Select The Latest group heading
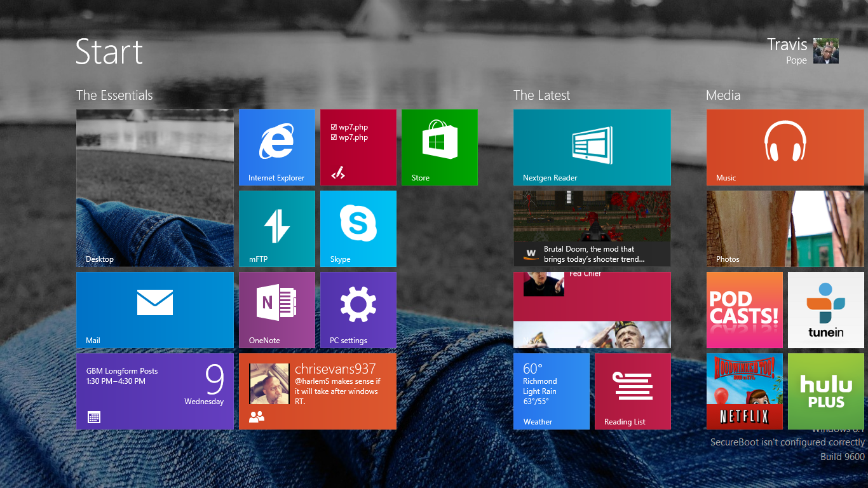This screenshot has width=868, height=488. pyautogui.click(x=541, y=95)
